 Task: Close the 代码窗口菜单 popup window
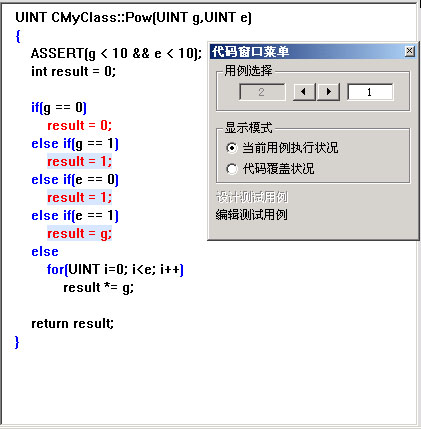[410, 51]
